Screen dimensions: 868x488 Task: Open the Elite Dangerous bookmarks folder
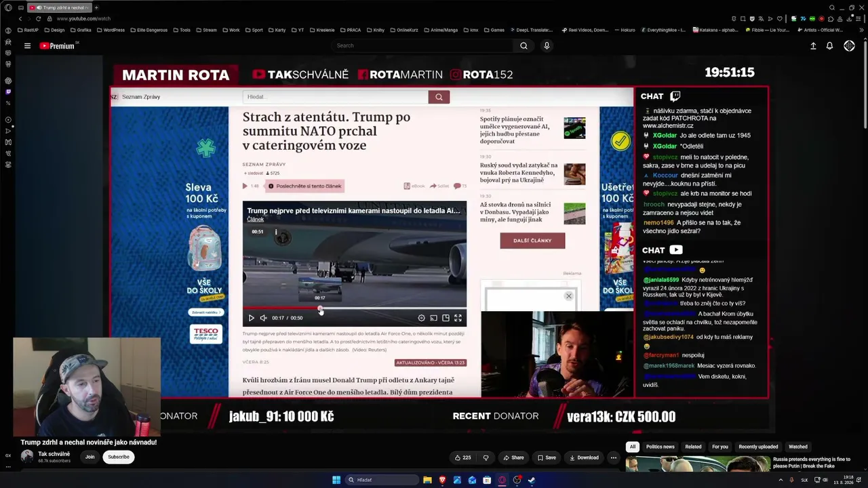click(149, 30)
